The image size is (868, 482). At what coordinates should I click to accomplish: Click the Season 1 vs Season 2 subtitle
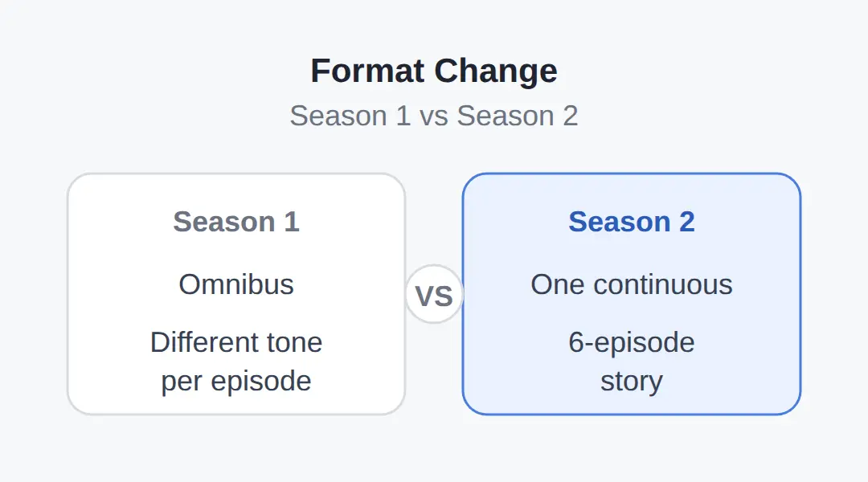click(x=434, y=116)
